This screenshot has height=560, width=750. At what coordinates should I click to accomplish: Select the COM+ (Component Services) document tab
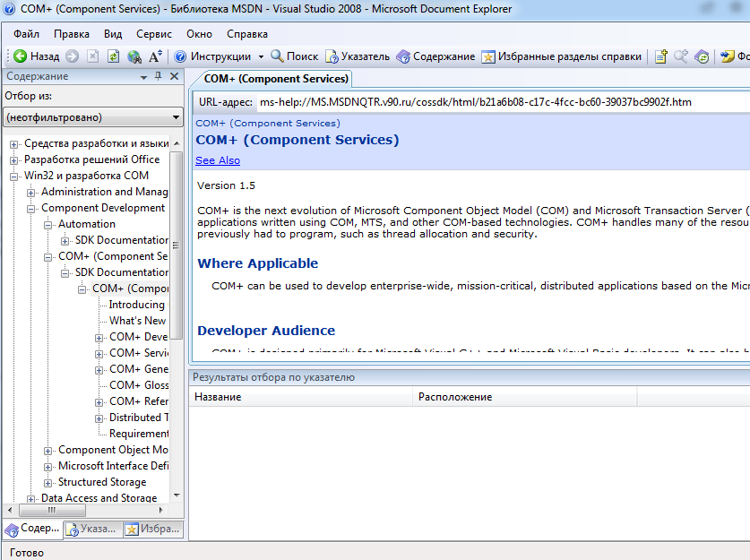coord(276,79)
